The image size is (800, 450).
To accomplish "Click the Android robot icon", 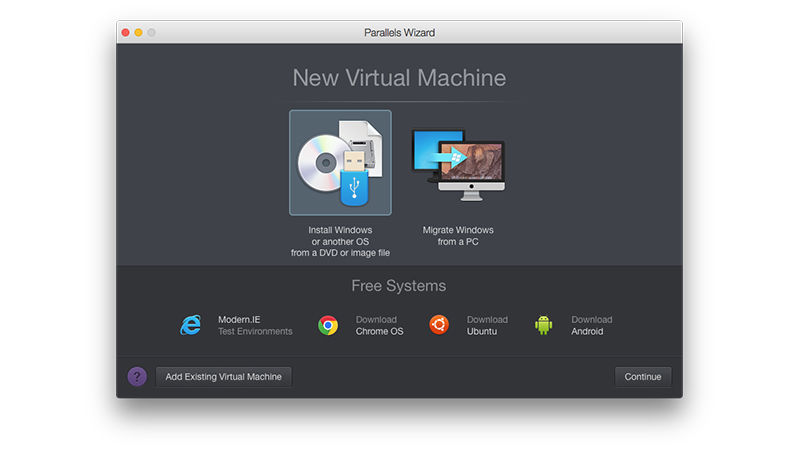I will [x=543, y=325].
